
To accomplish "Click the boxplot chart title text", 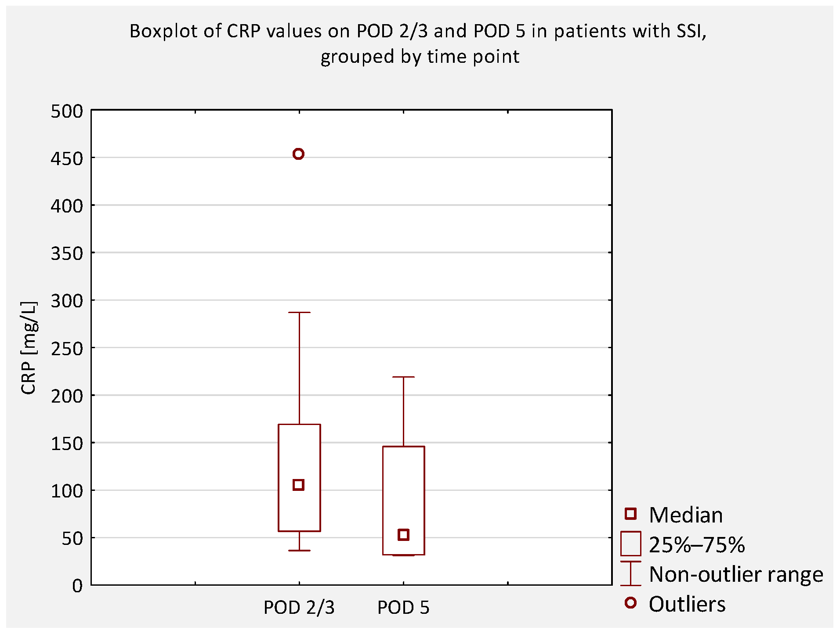I will (x=419, y=43).
